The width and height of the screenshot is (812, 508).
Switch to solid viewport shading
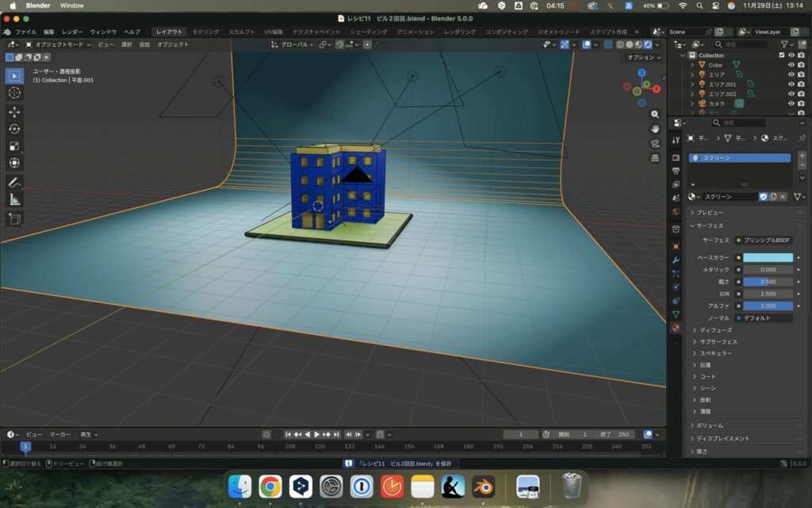[x=629, y=44]
